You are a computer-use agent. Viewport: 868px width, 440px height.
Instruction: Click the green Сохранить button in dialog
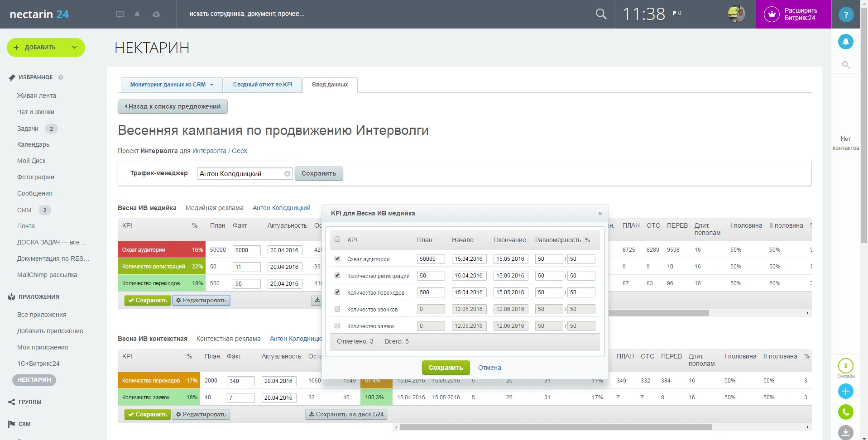pyautogui.click(x=446, y=368)
